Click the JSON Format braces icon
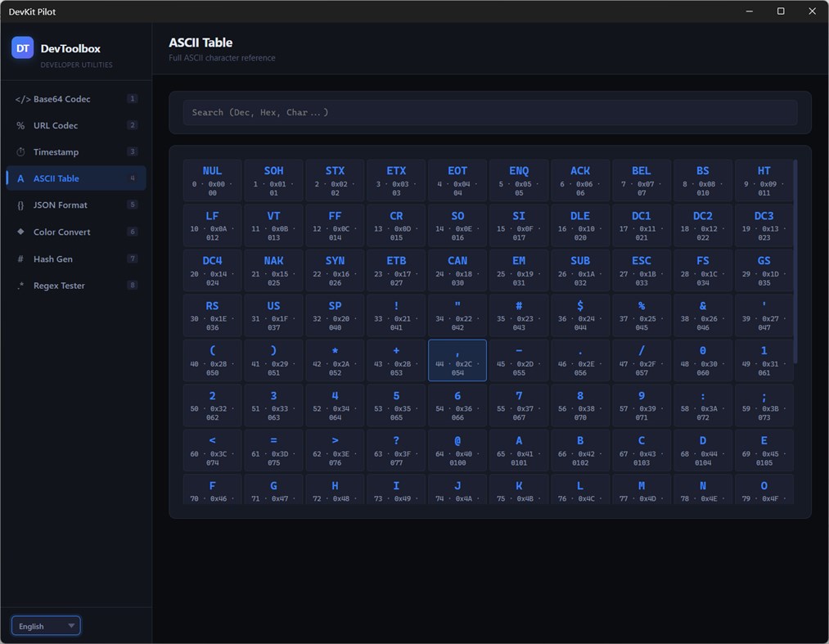 20,205
